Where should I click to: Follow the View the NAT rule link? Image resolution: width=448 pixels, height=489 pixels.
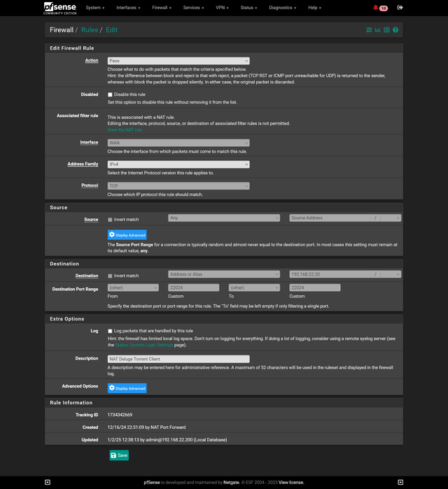point(125,130)
